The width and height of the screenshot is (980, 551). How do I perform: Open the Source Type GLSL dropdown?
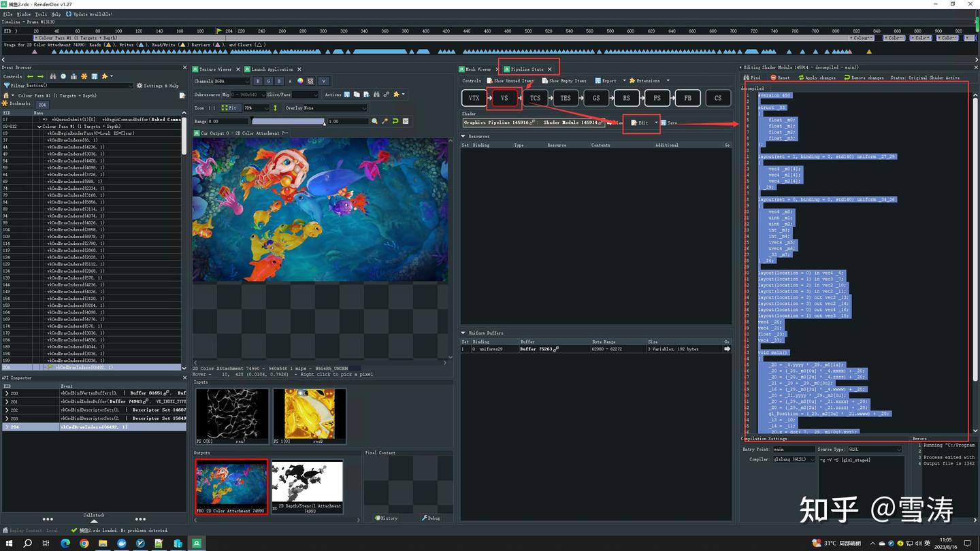click(x=873, y=449)
